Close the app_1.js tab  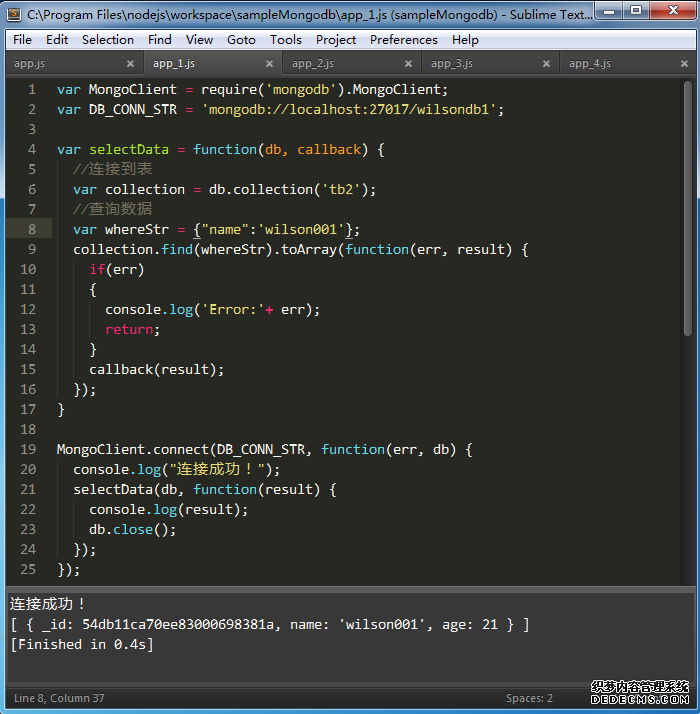coord(268,64)
